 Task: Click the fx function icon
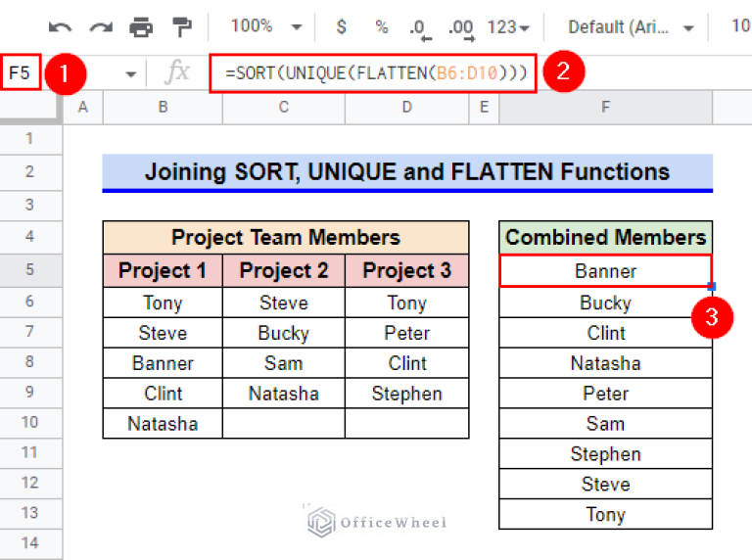point(177,71)
